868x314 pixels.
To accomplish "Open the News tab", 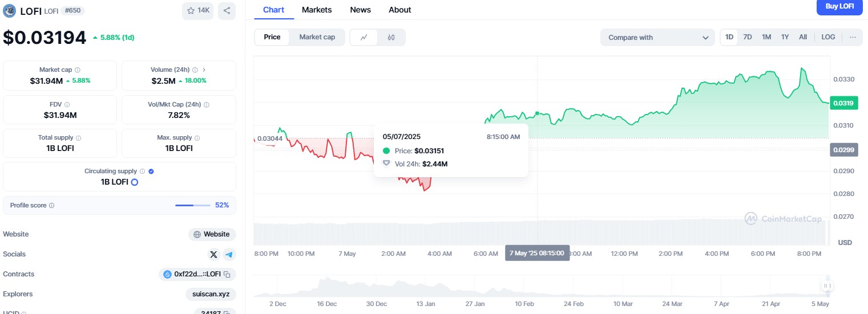I will [360, 10].
